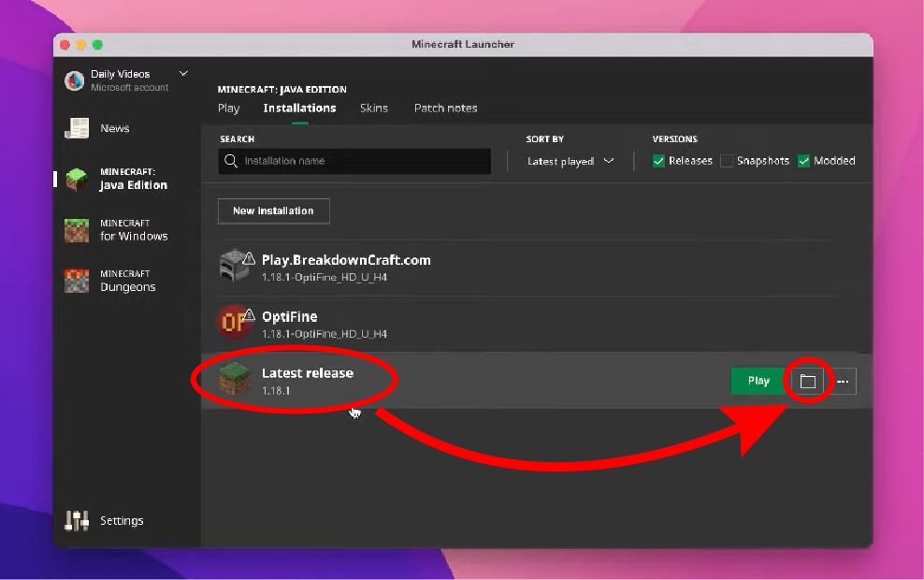Open the Latest release installation folder
924x580 pixels.
click(808, 382)
